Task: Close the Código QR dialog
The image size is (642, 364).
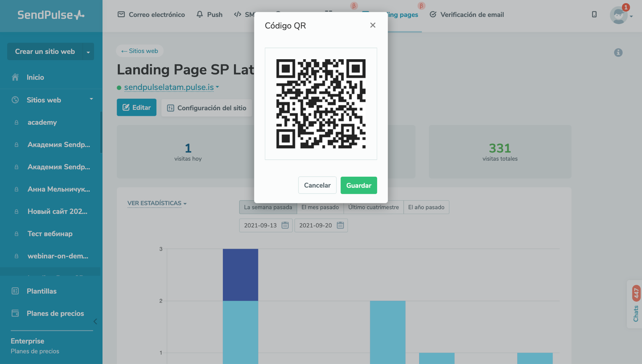Action: (372, 25)
